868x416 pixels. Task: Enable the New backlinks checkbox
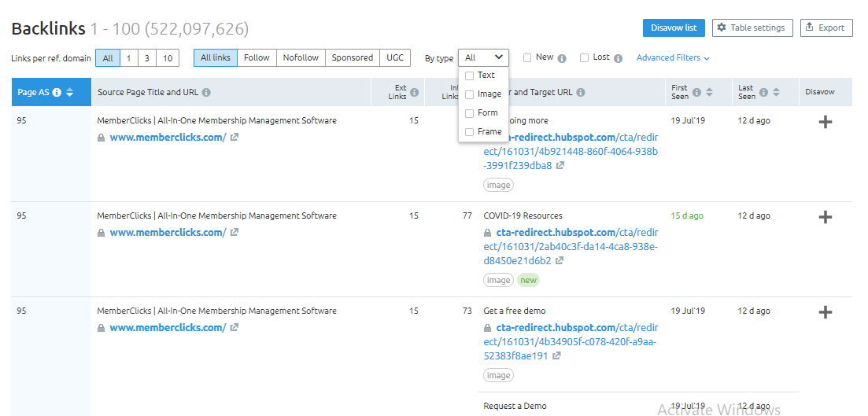click(527, 57)
